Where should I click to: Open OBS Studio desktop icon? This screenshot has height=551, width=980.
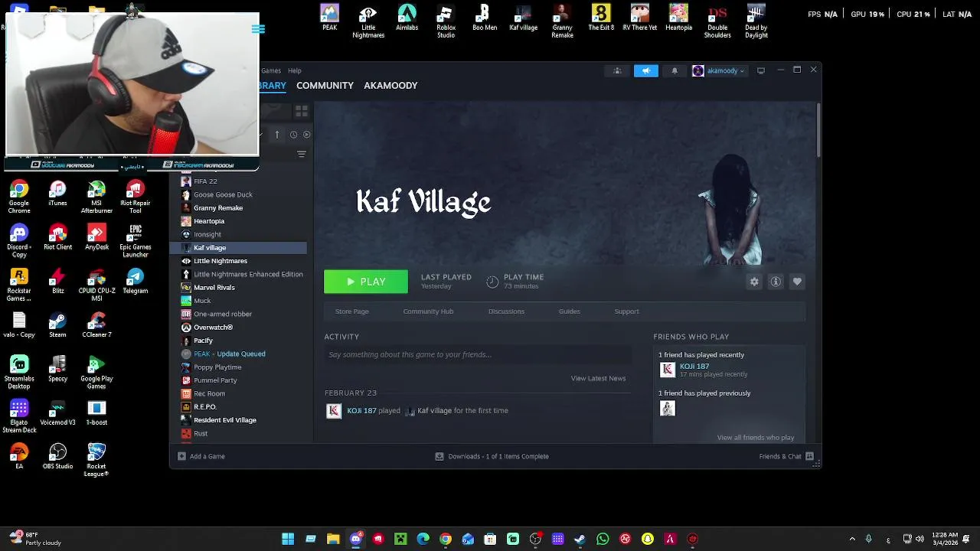pyautogui.click(x=58, y=457)
